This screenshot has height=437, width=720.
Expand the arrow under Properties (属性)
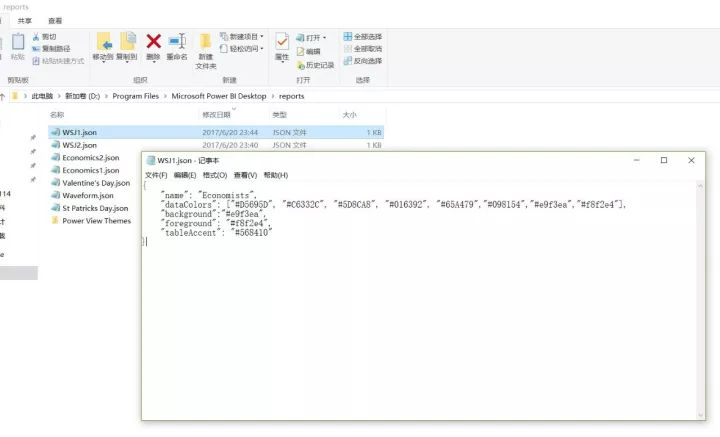(x=282, y=62)
